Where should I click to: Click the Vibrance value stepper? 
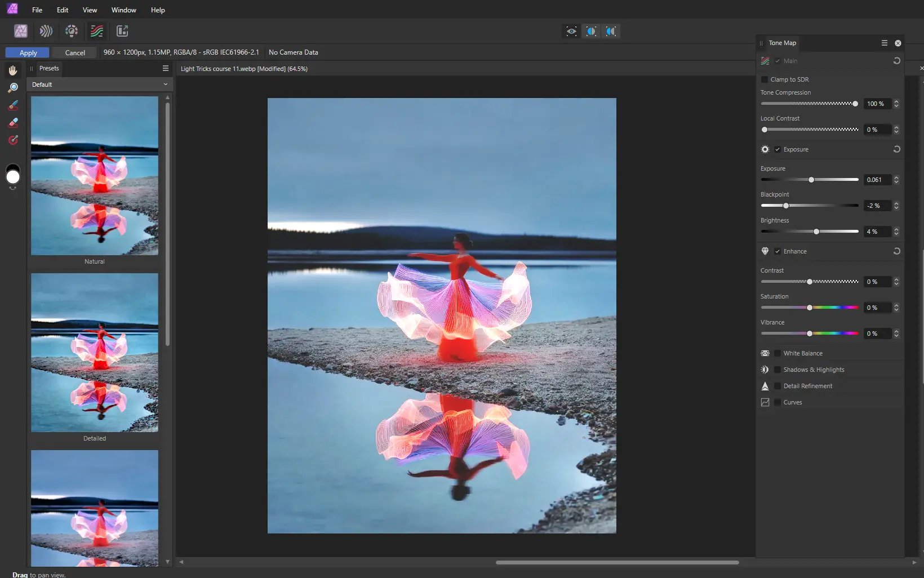[x=896, y=334]
